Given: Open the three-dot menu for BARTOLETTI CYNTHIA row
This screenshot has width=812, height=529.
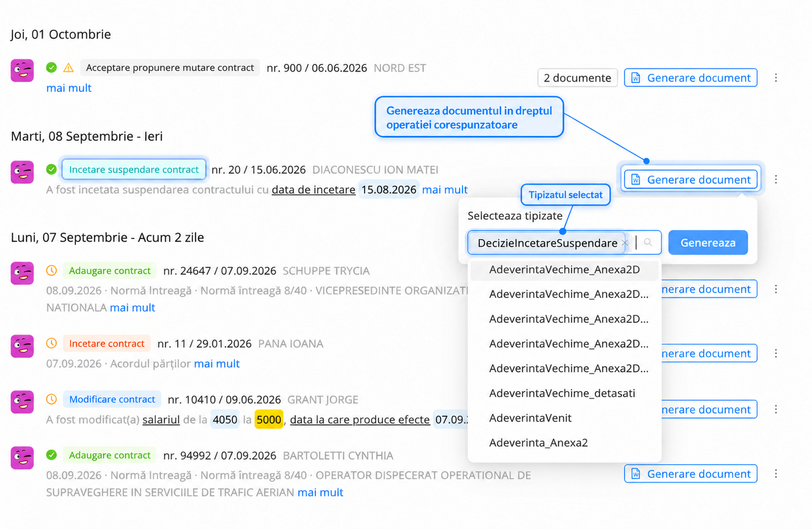Looking at the screenshot, I should 776,474.
